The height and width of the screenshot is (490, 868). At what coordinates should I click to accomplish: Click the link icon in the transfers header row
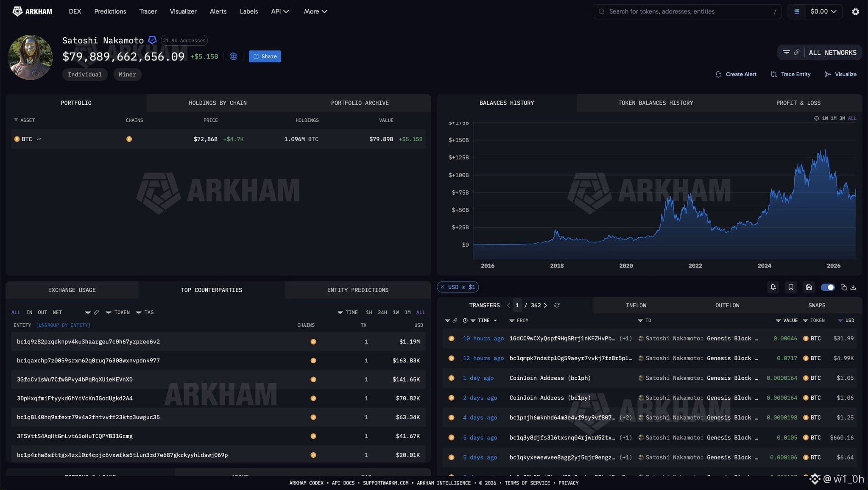[x=455, y=320]
